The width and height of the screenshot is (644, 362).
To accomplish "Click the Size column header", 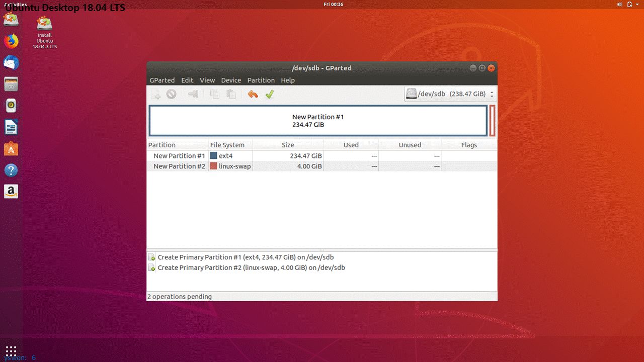I will click(x=288, y=145).
